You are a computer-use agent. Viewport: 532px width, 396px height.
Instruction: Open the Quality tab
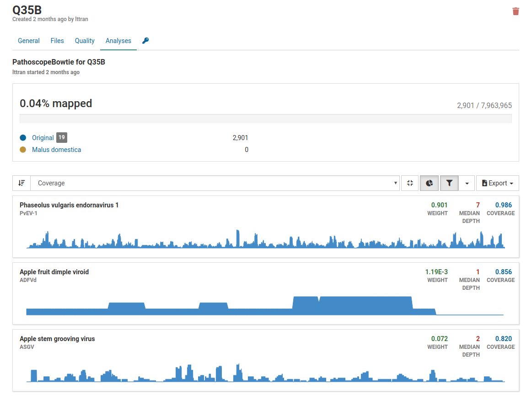(85, 41)
